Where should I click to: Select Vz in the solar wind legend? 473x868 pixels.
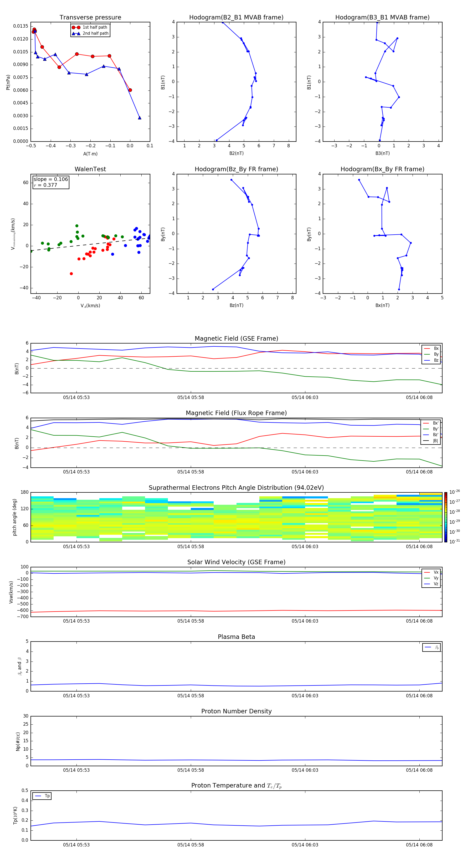tap(431, 584)
